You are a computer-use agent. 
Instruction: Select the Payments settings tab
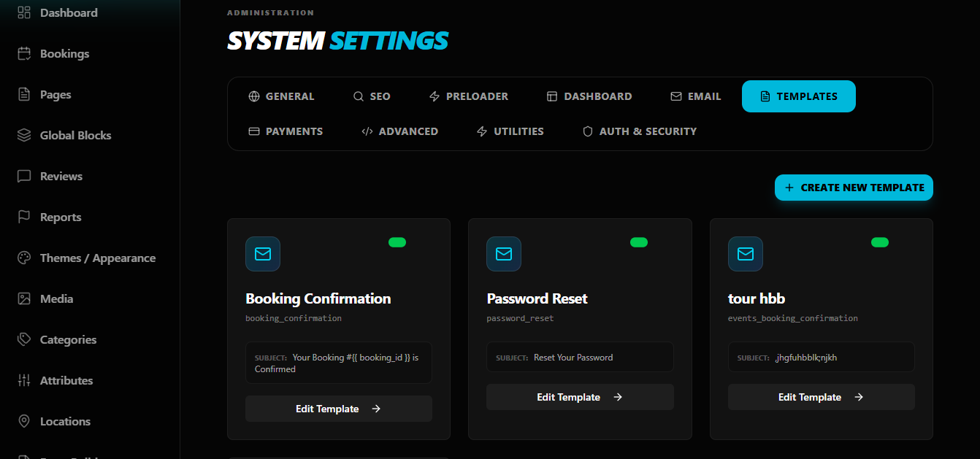click(x=286, y=131)
